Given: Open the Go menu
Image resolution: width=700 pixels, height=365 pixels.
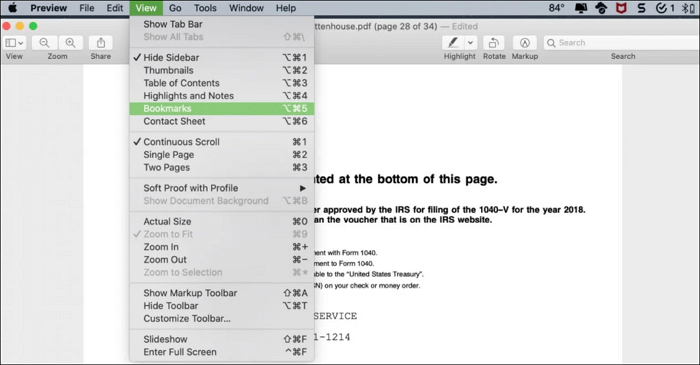Looking at the screenshot, I should coord(175,8).
